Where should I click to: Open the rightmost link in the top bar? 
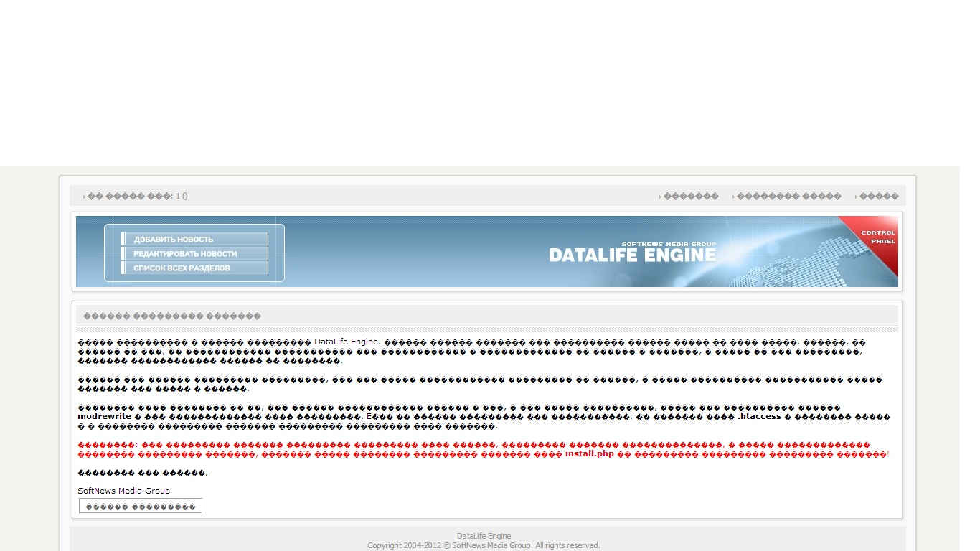click(x=879, y=196)
